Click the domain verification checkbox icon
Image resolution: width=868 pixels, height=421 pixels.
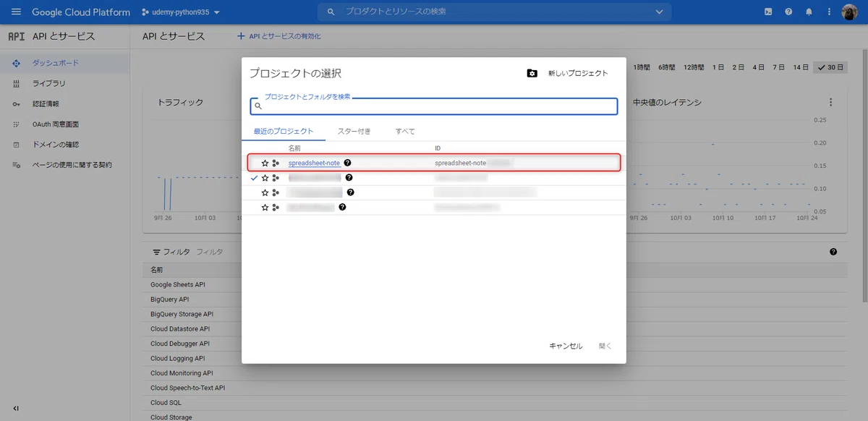pyautogui.click(x=16, y=145)
